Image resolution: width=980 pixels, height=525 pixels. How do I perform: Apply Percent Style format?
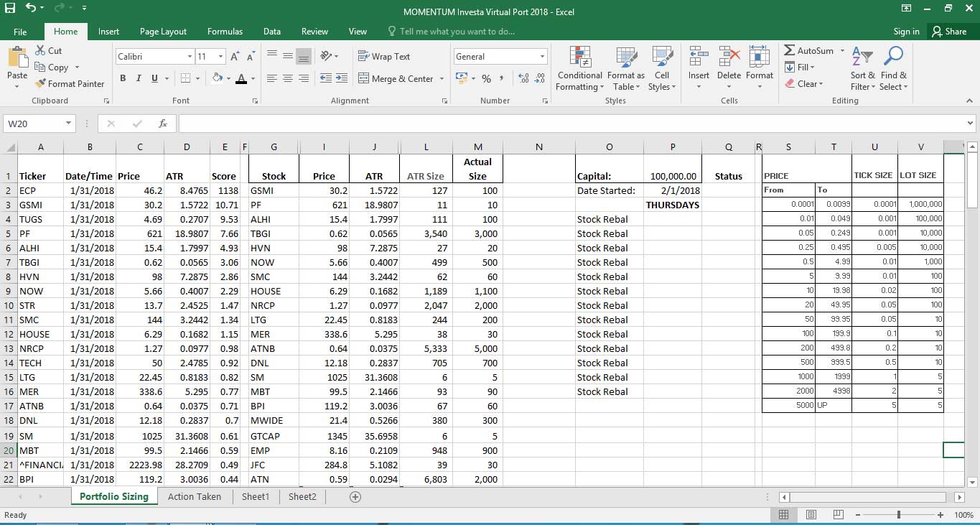486,78
